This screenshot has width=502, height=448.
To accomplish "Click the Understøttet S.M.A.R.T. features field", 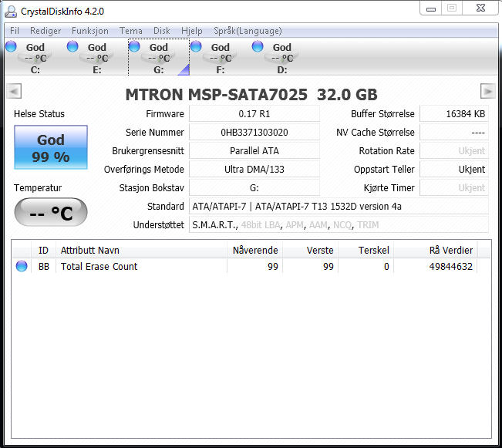I will pyautogui.click(x=339, y=225).
